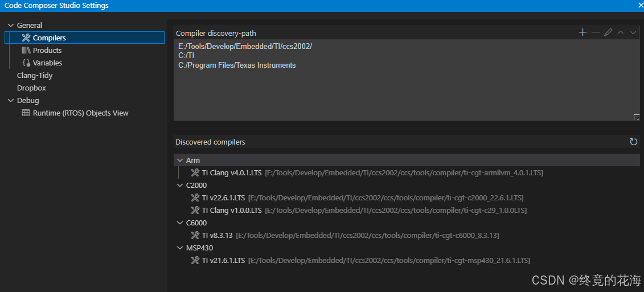Click the ti-cgt-c29_1.0.0LTS install path
This screenshot has height=292, width=644.
tap(396, 210)
